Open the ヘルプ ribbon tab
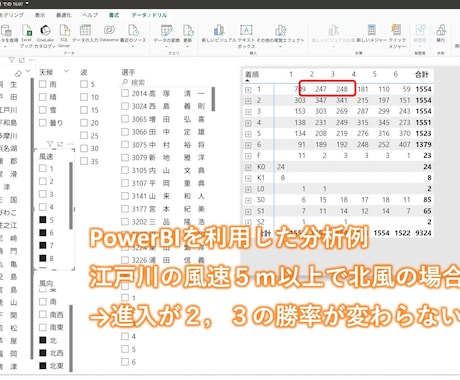Image resolution: width=460 pixels, height=380 pixels. pos(90,15)
